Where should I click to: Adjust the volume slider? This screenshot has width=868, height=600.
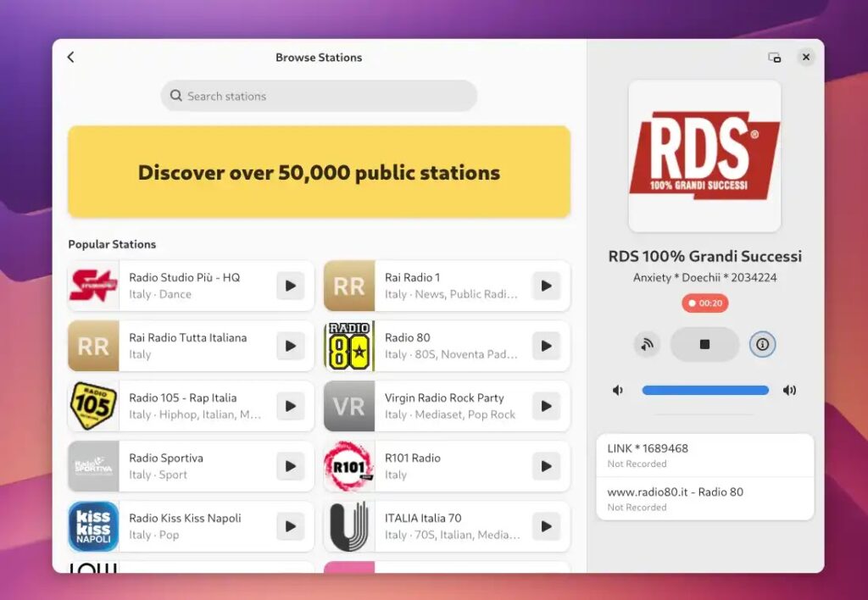(704, 391)
